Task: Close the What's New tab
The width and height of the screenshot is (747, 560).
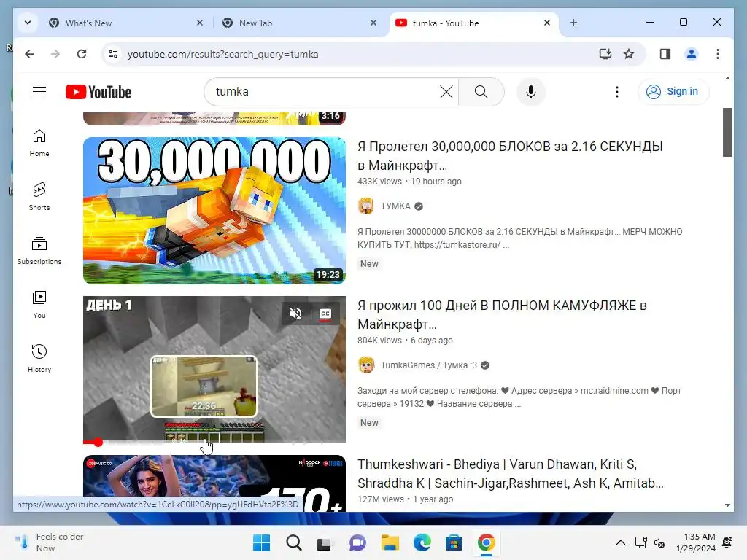Action: click(x=200, y=23)
